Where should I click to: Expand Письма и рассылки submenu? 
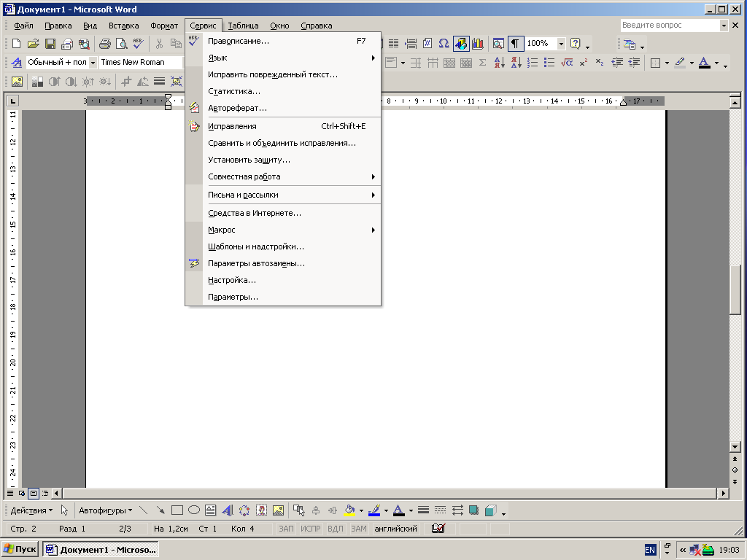[283, 195]
